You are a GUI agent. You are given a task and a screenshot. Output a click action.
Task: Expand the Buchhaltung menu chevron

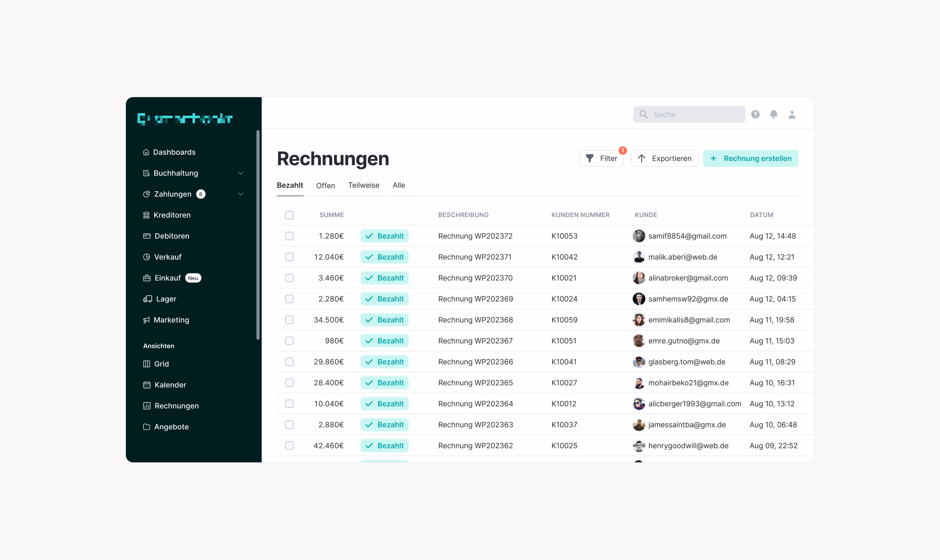[x=241, y=173]
